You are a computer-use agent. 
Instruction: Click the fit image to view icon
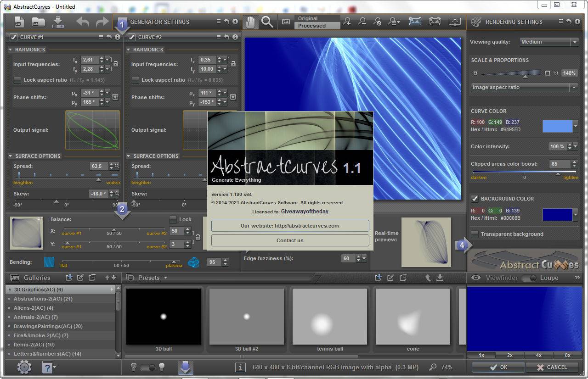415,22
